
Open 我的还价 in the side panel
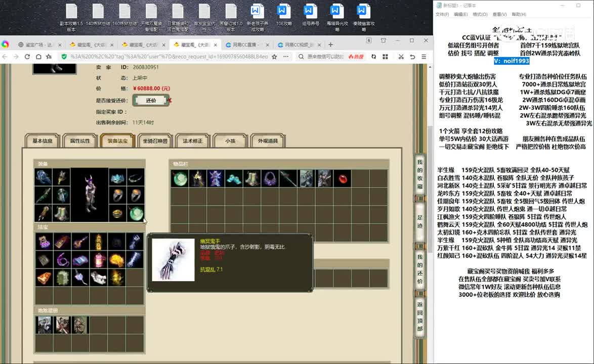420,269
